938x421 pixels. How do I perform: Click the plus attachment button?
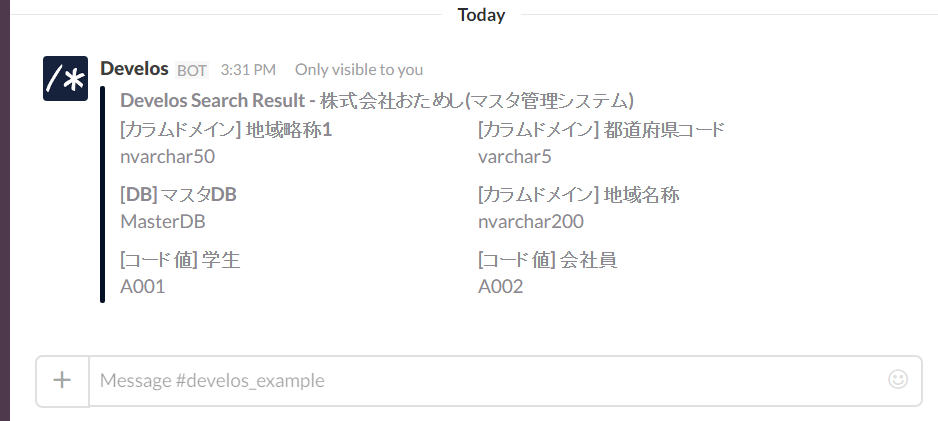(62, 380)
